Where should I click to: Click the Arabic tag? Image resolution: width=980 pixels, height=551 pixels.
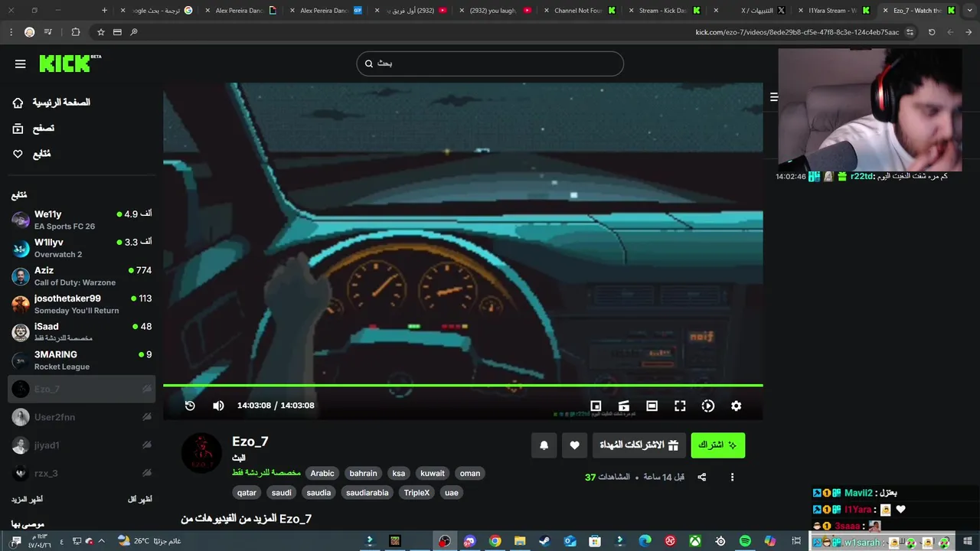tap(322, 473)
